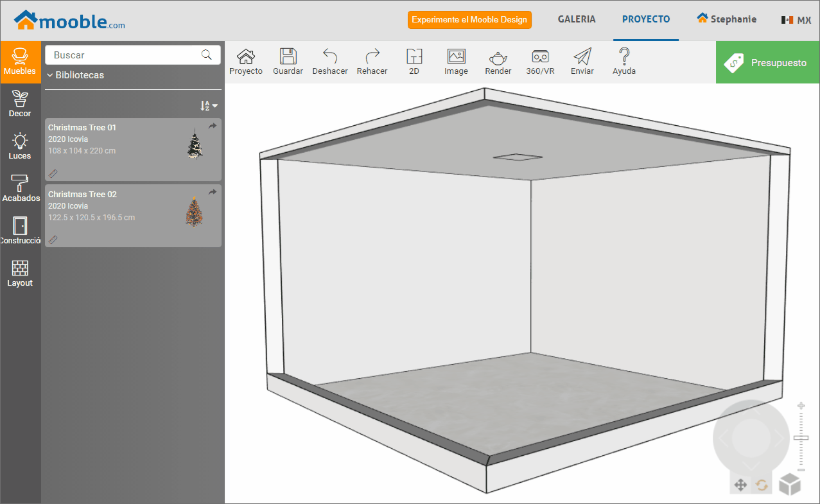Open the Presupuesto budget button

point(767,63)
